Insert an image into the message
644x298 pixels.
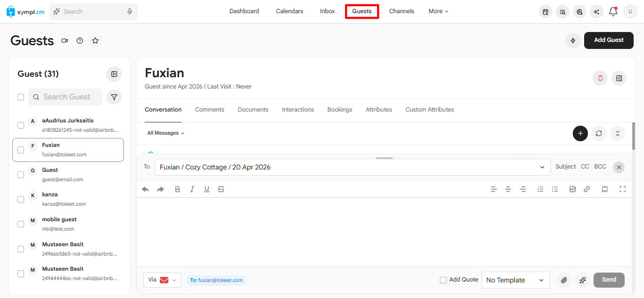[x=573, y=189]
